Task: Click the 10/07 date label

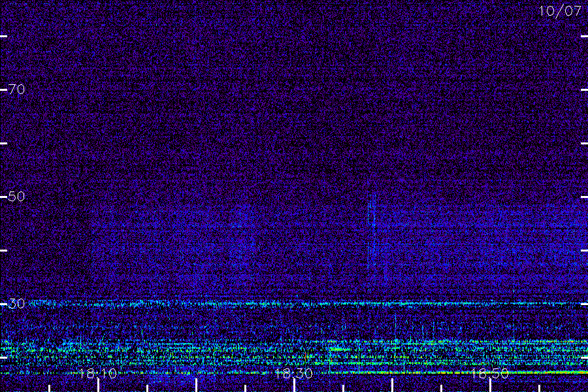Action: click(560, 11)
